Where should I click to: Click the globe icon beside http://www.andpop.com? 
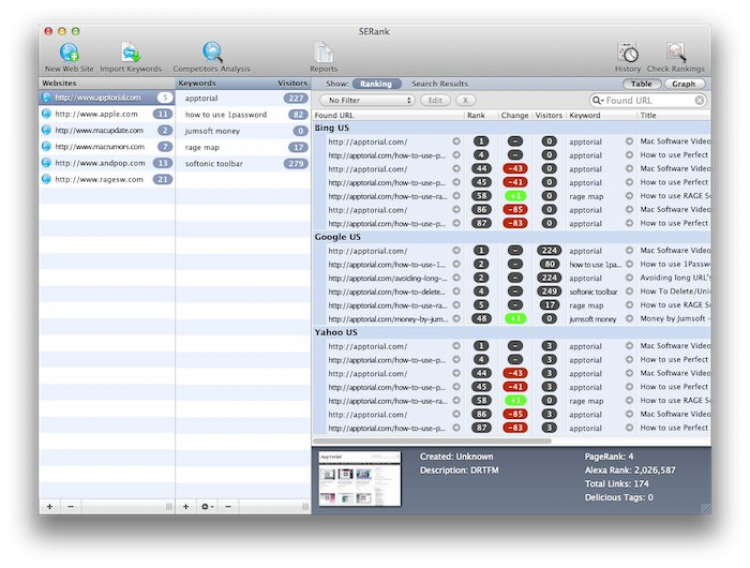[x=46, y=163]
